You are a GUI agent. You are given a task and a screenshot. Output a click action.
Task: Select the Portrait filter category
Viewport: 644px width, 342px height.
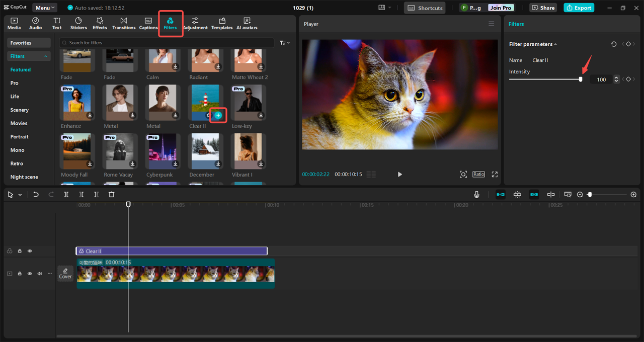click(20, 137)
